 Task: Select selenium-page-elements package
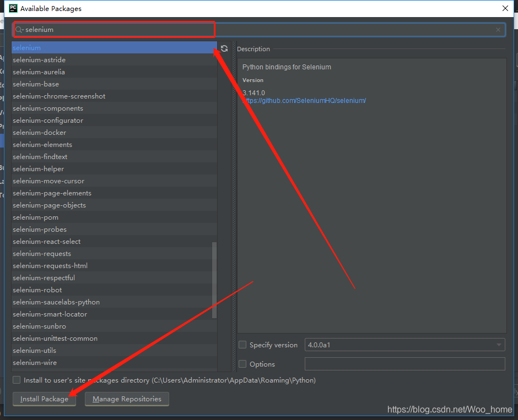[114, 193]
